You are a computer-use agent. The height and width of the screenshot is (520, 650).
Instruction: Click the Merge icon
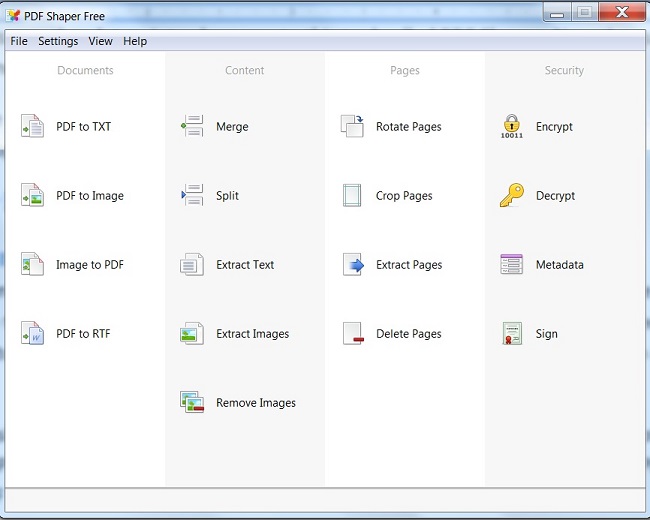pyautogui.click(x=192, y=126)
